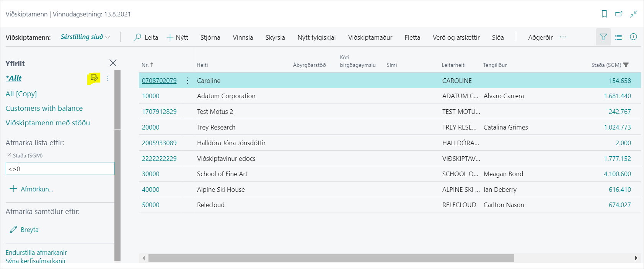Open more options next to Allt view
Viewport: 644px width, 269px height.
pos(108,78)
